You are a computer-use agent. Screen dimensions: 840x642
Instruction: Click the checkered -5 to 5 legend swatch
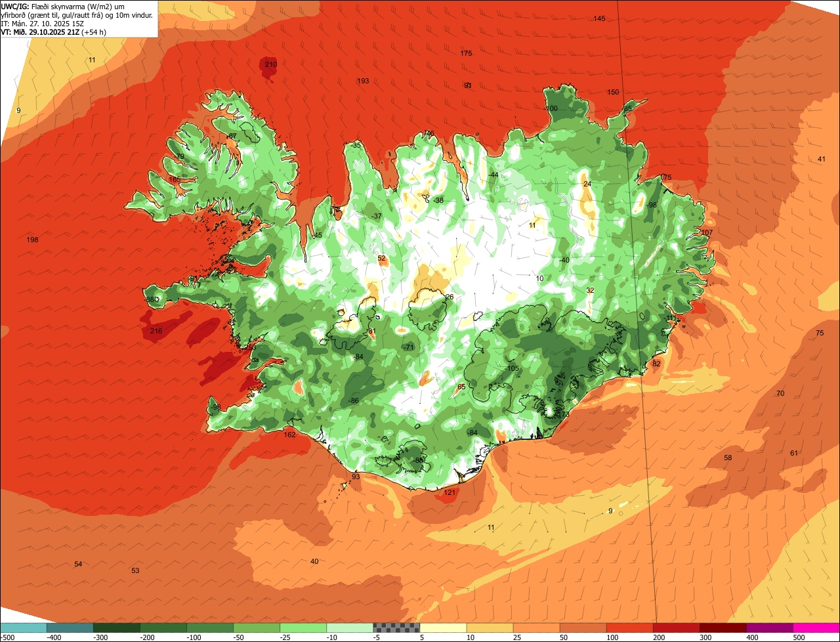click(x=396, y=628)
